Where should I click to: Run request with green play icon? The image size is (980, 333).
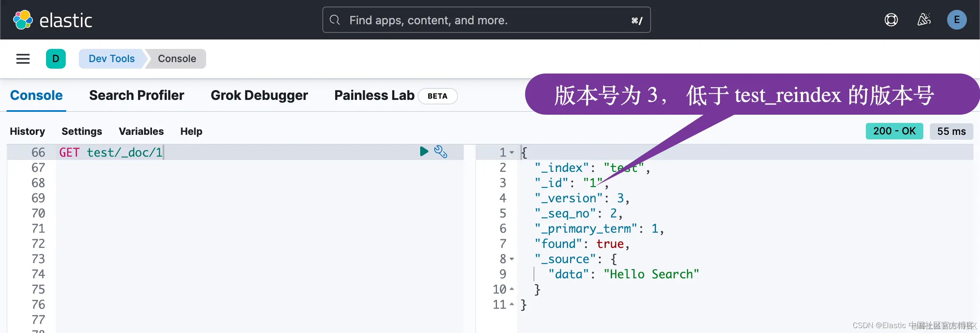424,152
